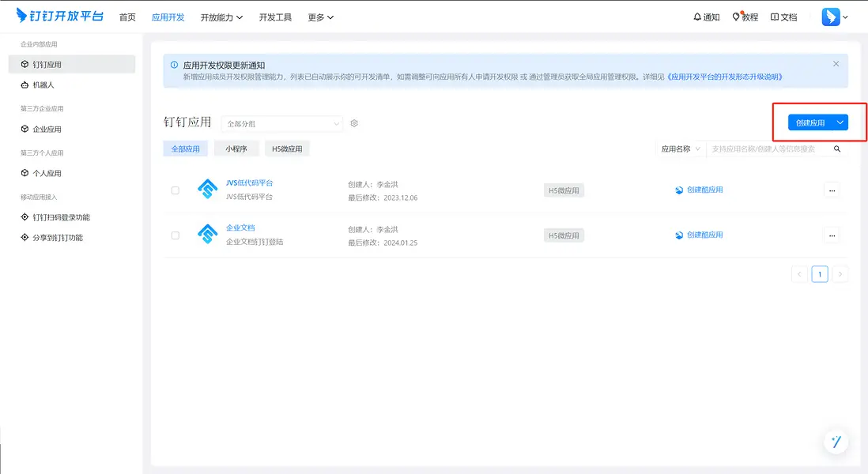Expand the 创建应用 dropdown arrow

tap(840, 122)
